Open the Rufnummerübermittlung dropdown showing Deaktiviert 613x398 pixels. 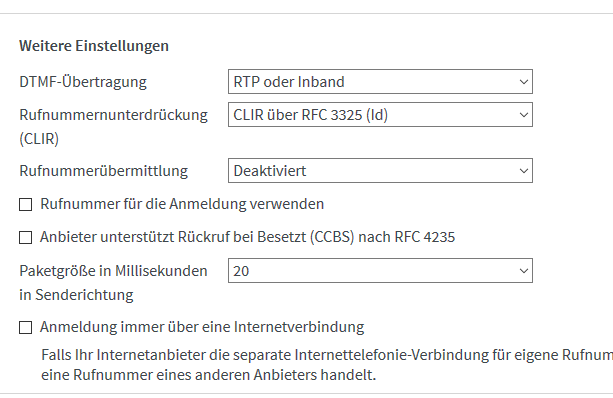tap(380, 170)
